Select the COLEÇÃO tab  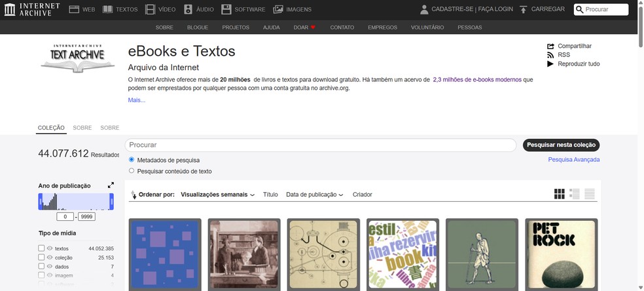(51, 128)
